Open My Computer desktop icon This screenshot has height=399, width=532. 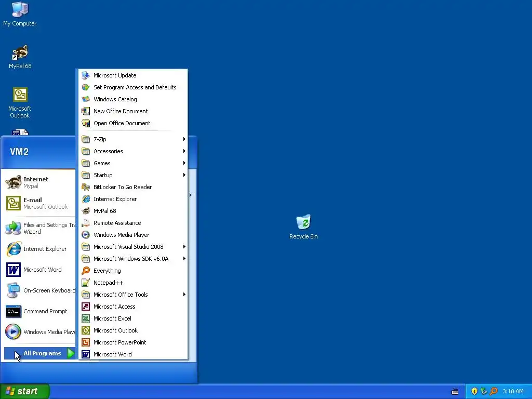[x=20, y=14]
